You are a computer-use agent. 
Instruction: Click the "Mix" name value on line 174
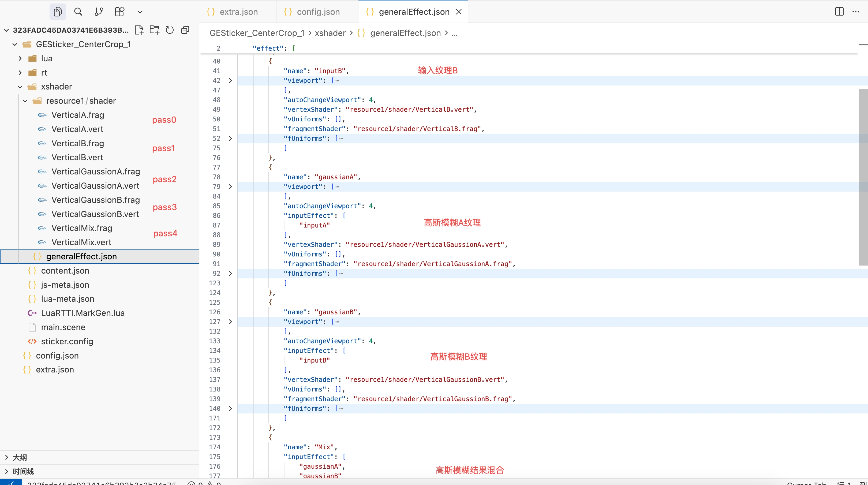[x=324, y=447]
